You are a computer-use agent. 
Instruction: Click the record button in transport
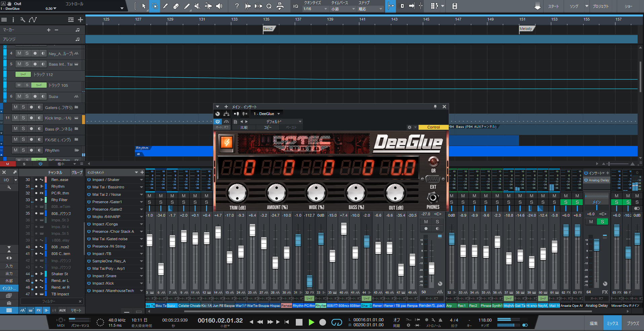coord(323,322)
